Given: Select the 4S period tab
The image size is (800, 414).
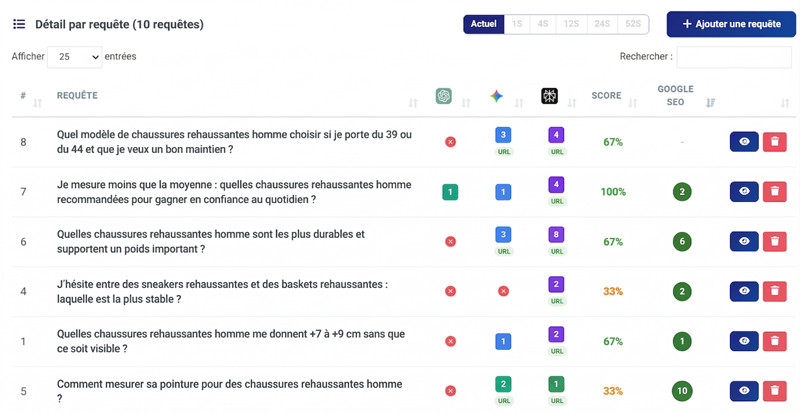Looking at the screenshot, I should (x=542, y=24).
